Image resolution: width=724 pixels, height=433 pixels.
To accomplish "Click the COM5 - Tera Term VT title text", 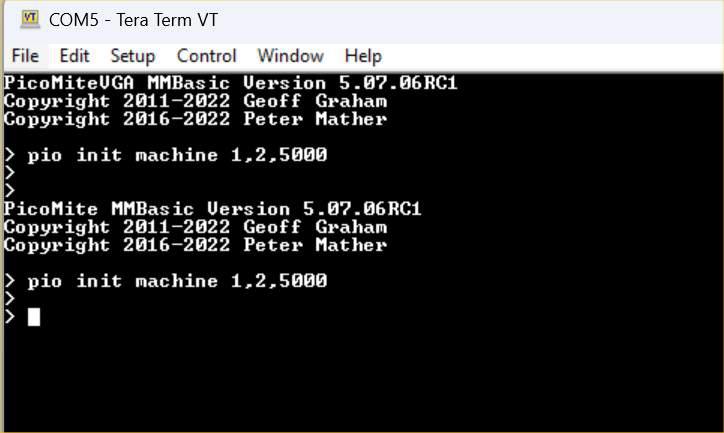I will 133,19.
